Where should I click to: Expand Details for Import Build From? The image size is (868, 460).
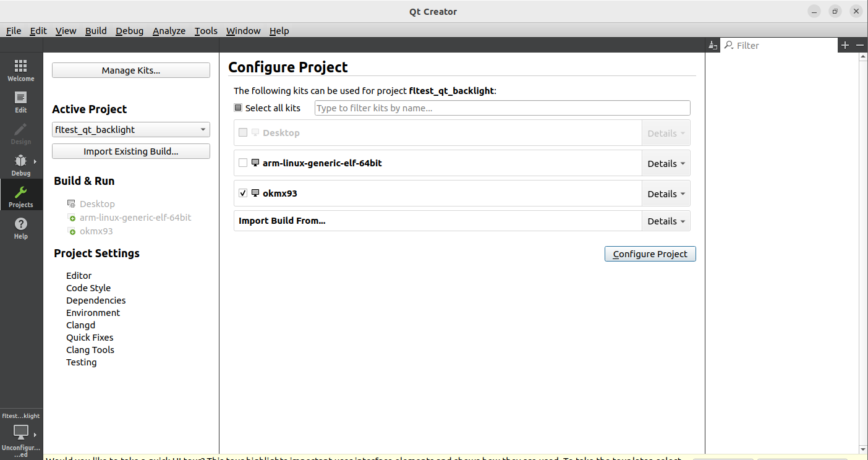[x=666, y=221]
